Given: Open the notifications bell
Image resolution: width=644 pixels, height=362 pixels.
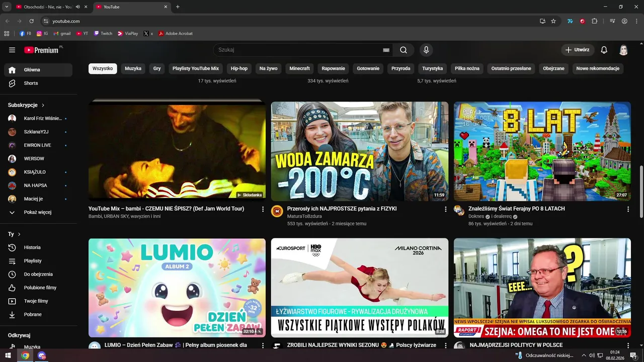Looking at the screenshot, I should [x=604, y=50].
